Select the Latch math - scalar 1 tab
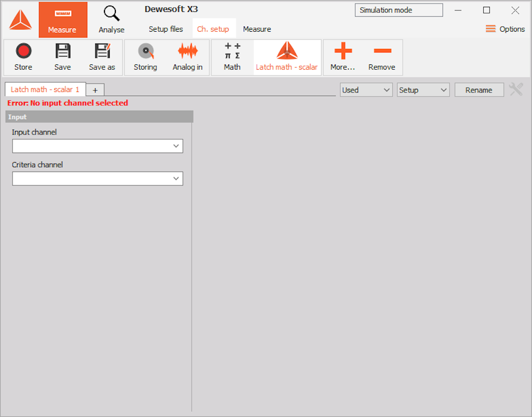The width and height of the screenshot is (532, 417). pos(45,89)
